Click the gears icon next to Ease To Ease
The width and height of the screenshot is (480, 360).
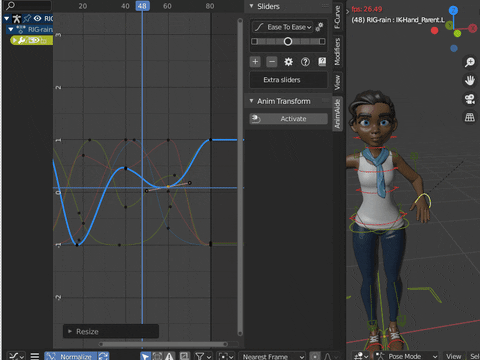tap(319, 27)
